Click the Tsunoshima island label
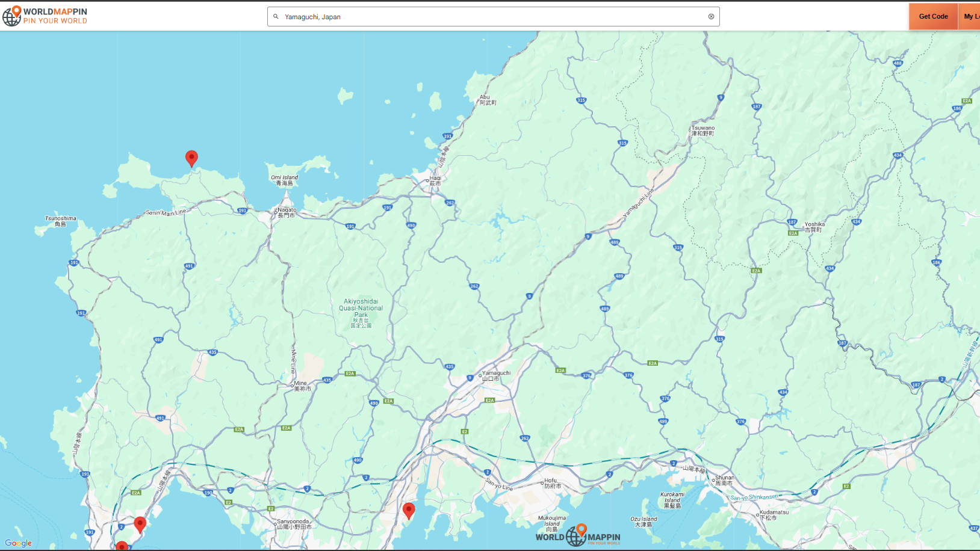Image resolution: width=980 pixels, height=551 pixels. tap(61, 221)
